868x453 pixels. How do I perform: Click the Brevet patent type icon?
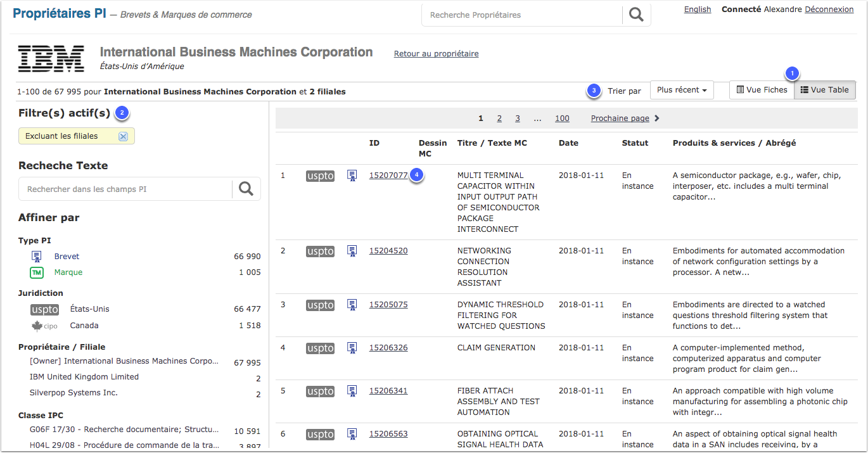click(x=37, y=257)
